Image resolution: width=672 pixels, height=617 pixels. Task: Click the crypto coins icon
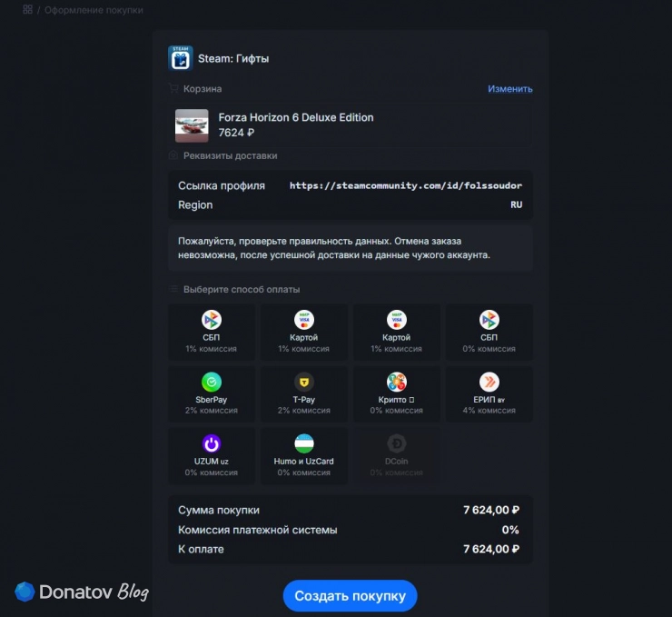coord(397,382)
